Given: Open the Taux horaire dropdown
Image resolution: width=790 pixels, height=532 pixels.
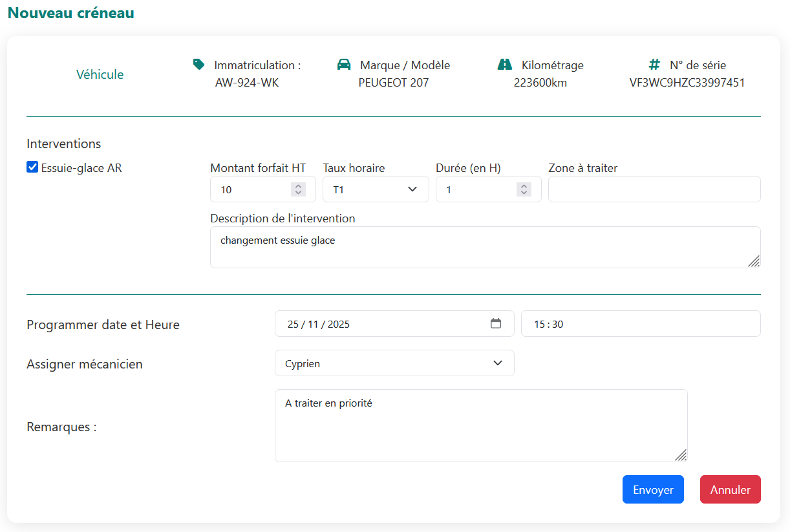Looking at the screenshot, I should coord(376,189).
